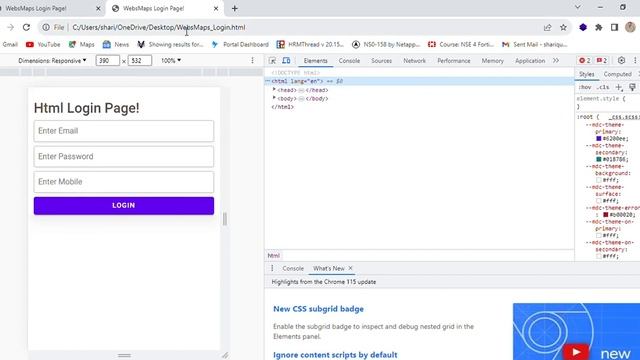
Task: Close the What's New drawer tab
Action: click(350, 268)
